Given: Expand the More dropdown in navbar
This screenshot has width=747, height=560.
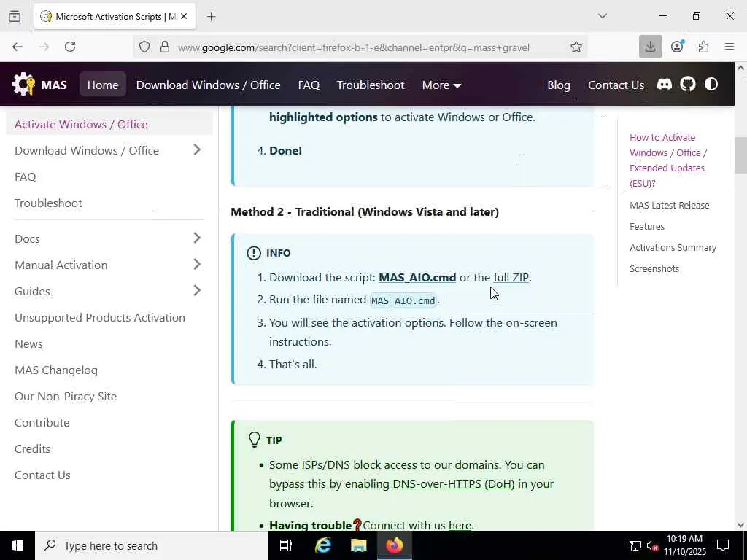Looking at the screenshot, I should coord(441,85).
